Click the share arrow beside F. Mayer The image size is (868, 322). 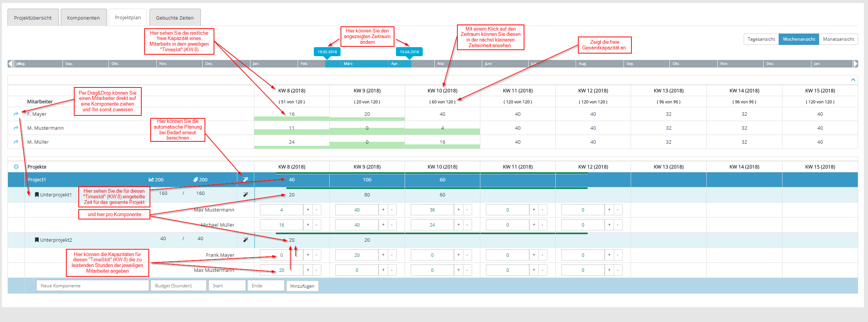pyautogui.click(x=16, y=114)
